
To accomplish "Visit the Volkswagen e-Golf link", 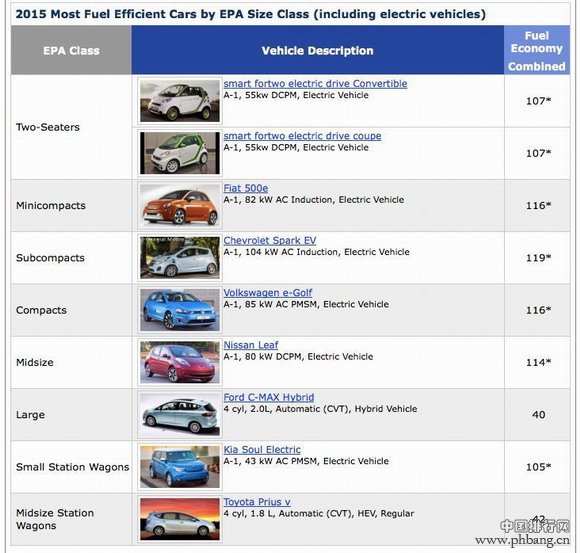I will 267,293.
